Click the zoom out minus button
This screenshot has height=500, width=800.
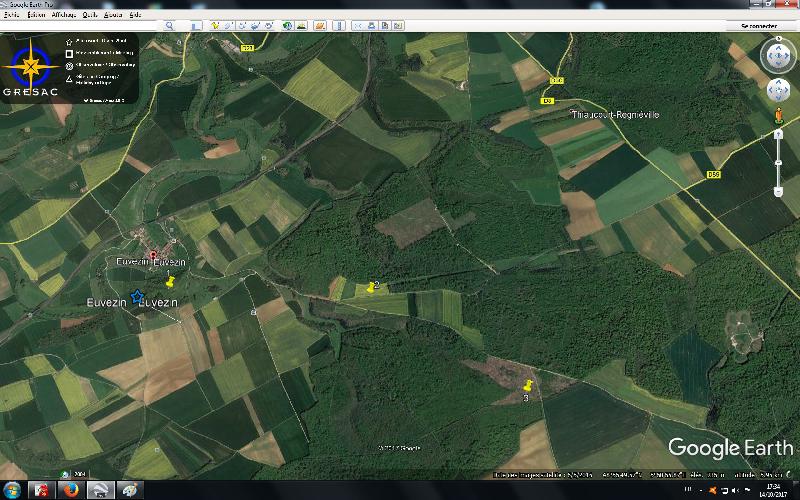(778, 192)
